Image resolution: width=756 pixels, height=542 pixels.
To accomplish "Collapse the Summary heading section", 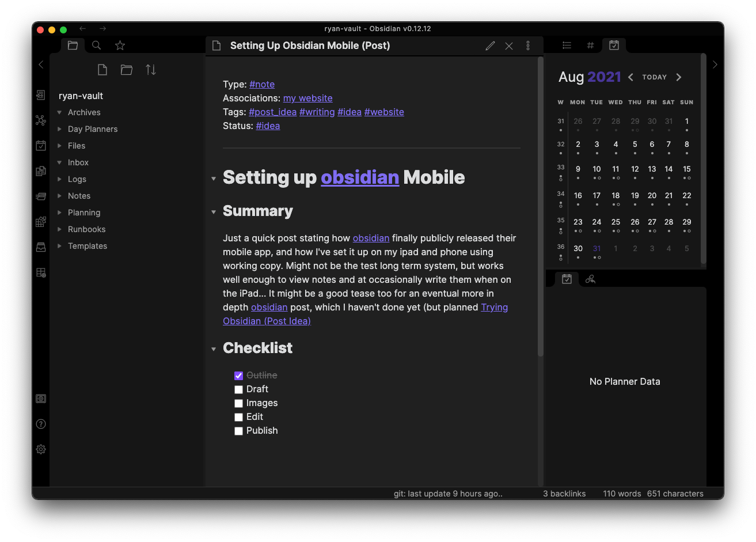I will click(214, 212).
